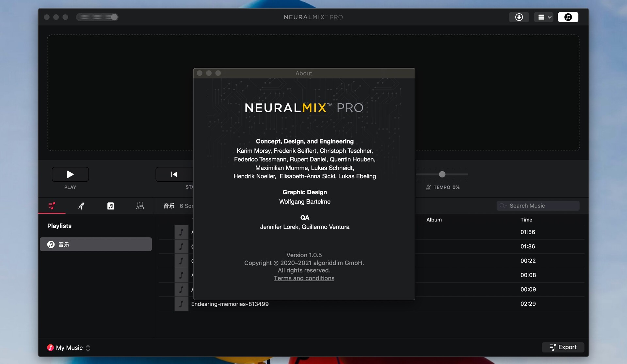Click the Album column header
This screenshot has width=627, height=364.
click(x=434, y=220)
